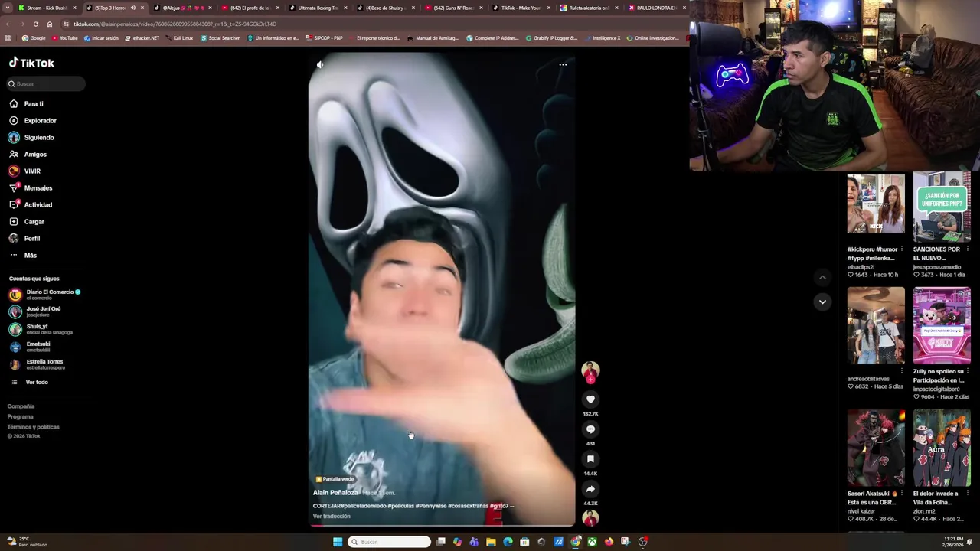Screen dimensions: 980x551
Task: Expand the Compañía footer section
Action: click(21, 406)
